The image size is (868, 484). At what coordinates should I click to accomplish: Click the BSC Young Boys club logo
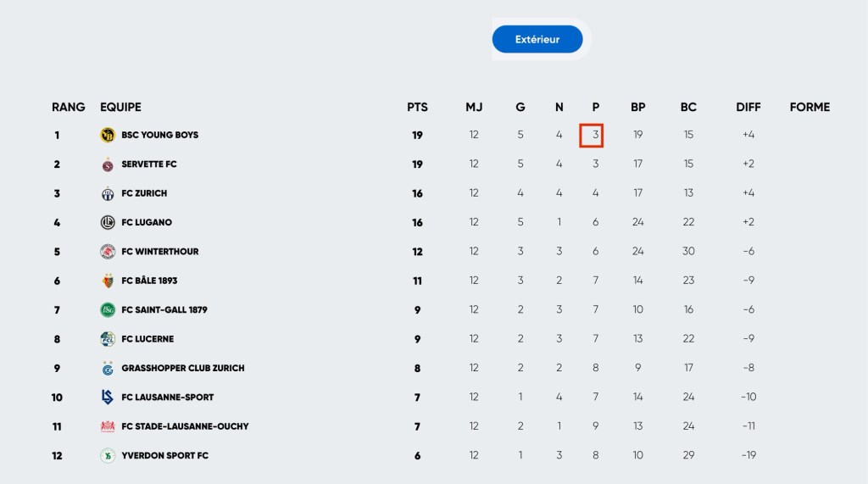(108, 135)
